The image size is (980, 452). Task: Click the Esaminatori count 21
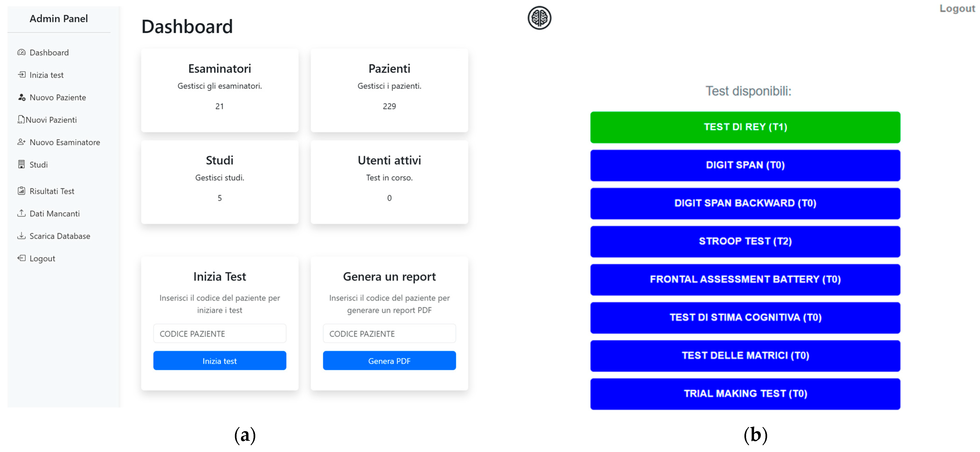point(219,106)
